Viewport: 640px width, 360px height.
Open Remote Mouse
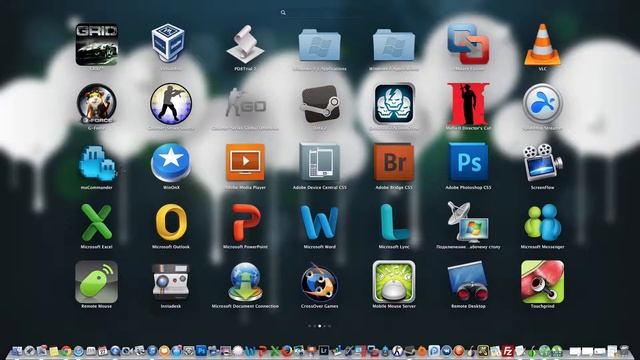pyautogui.click(x=97, y=282)
